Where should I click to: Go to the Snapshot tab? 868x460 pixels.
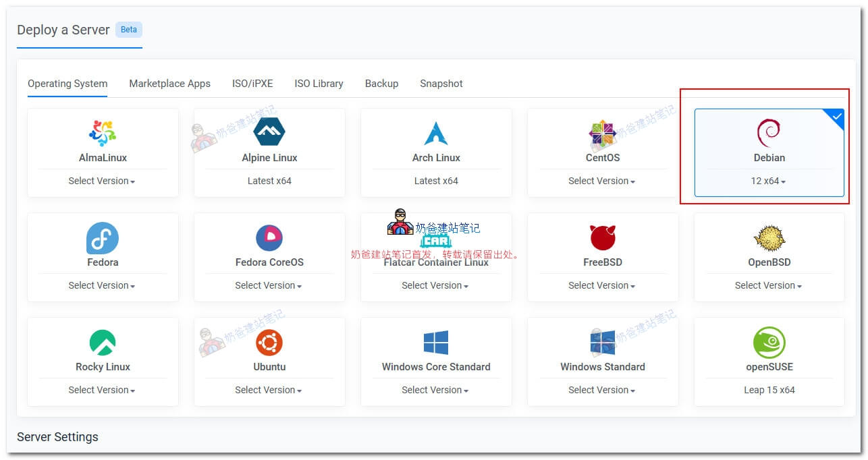pos(441,84)
